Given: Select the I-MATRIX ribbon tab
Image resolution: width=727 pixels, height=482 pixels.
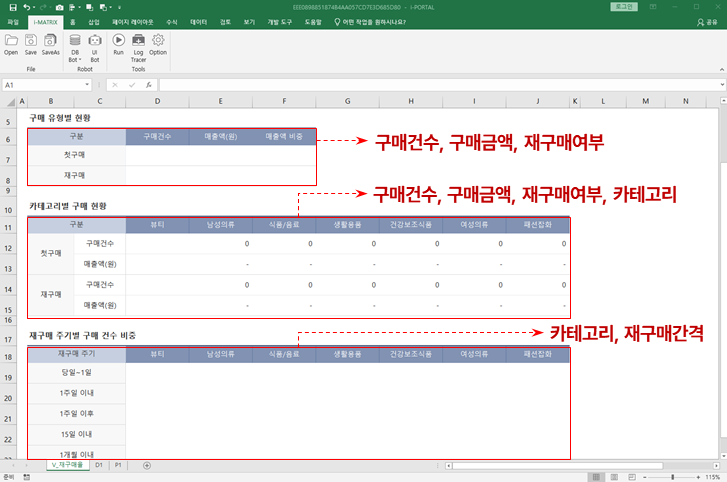Looking at the screenshot, I should tap(45, 22).
